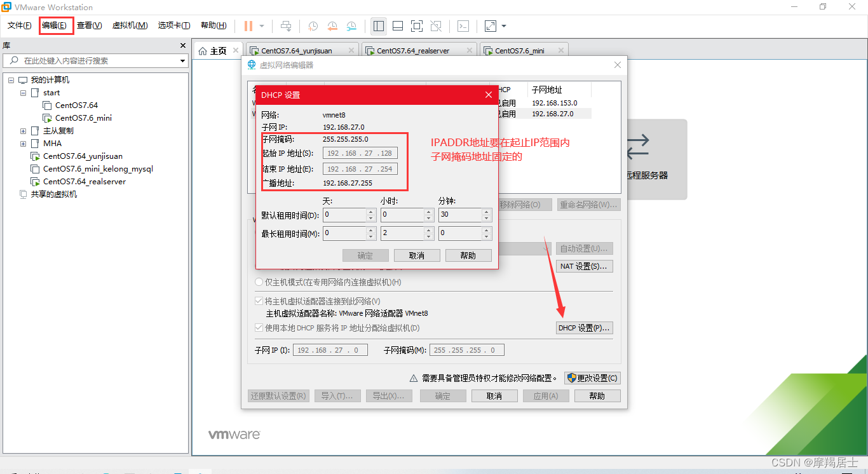868x474 pixels.
Task: Click the Unity mode toolbar icon
Action: click(436, 26)
